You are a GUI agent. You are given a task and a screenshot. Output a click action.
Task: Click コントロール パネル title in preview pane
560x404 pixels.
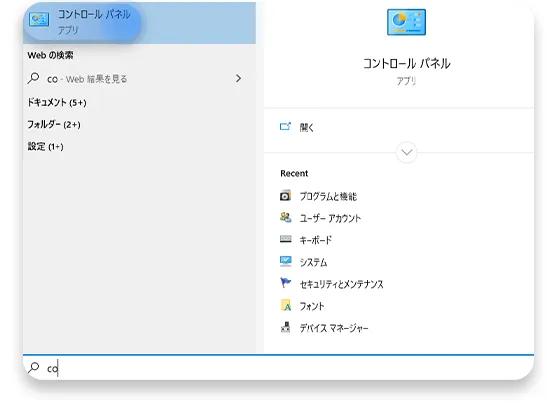(x=406, y=64)
